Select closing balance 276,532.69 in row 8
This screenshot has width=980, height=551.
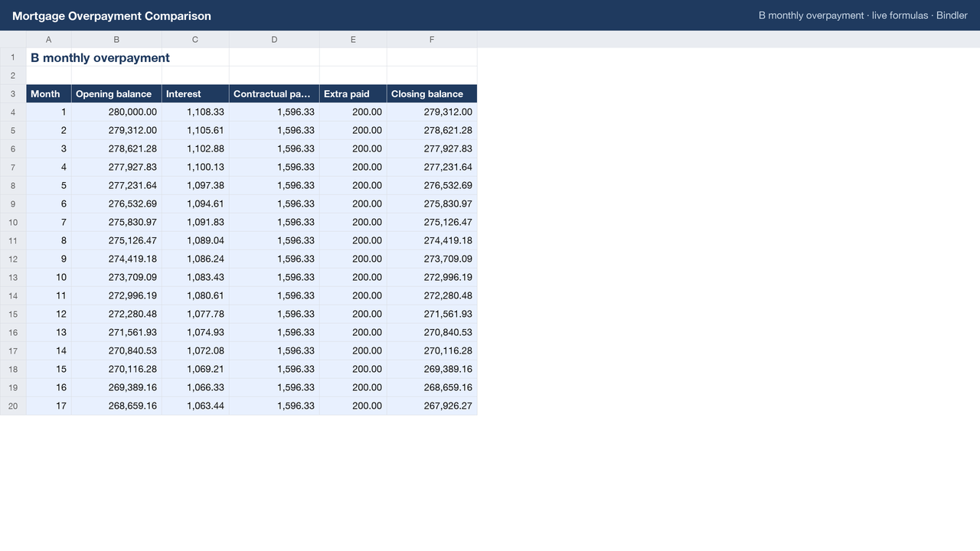[x=432, y=186]
